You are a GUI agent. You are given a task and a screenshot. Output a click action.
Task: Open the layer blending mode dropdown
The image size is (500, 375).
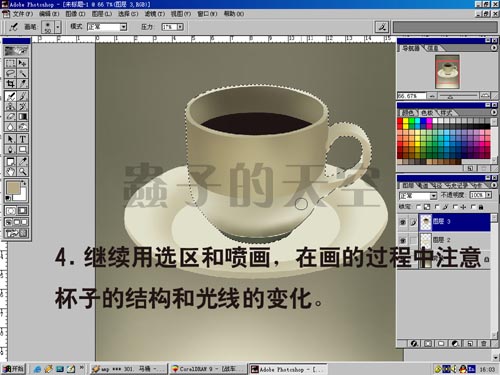433,196
